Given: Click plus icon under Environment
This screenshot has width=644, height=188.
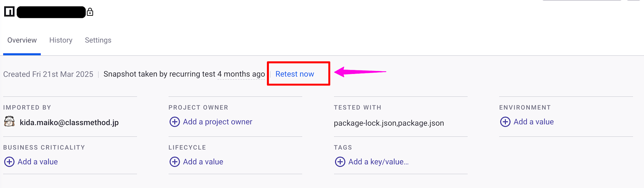Looking at the screenshot, I should [505, 122].
